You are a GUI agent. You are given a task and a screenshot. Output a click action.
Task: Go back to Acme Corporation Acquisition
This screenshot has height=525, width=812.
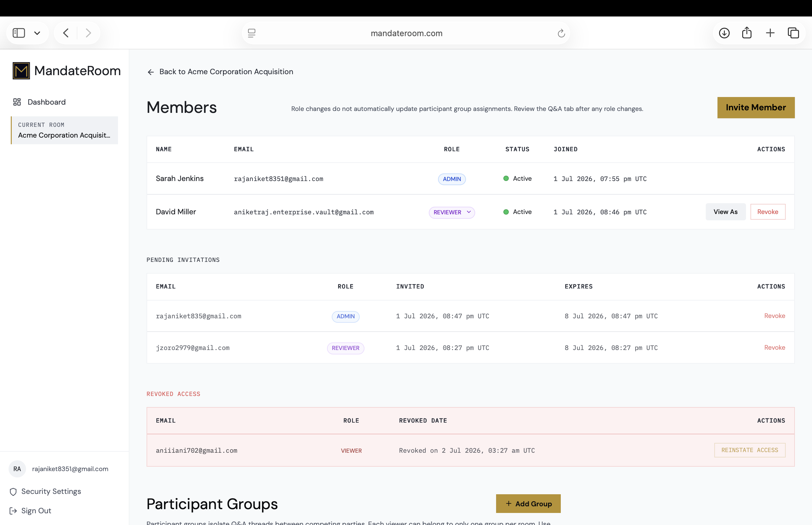click(x=220, y=72)
